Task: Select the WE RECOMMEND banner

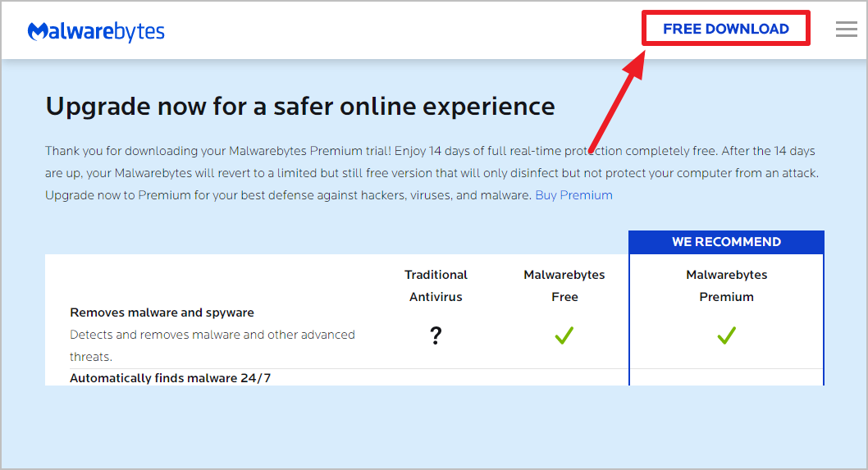Action: pyautogui.click(x=726, y=242)
